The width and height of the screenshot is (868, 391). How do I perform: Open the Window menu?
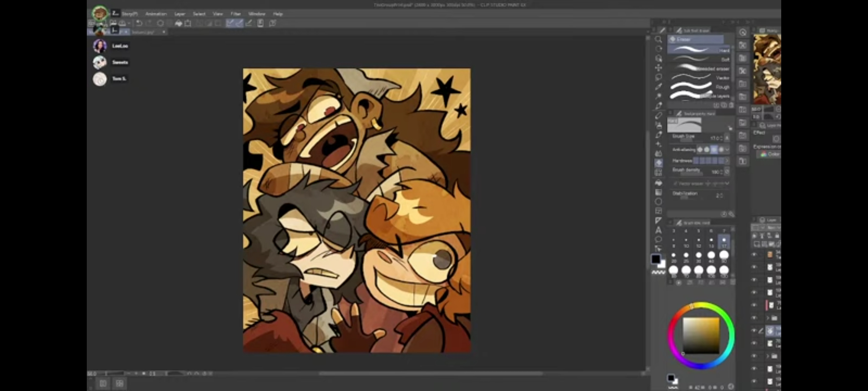click(x=257, y=14)
